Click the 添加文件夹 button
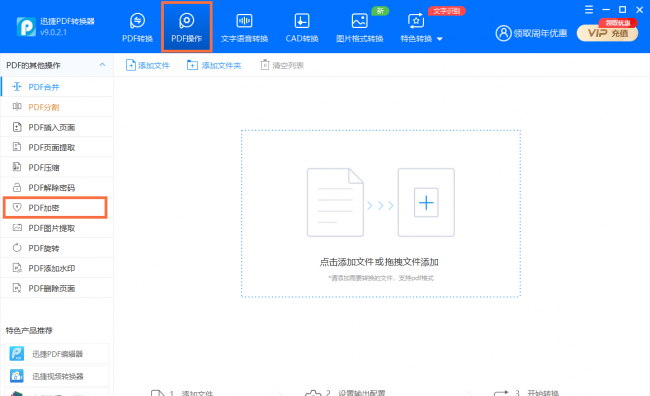The height and width of the screenshot is (396, 650). tap(214, 65)
